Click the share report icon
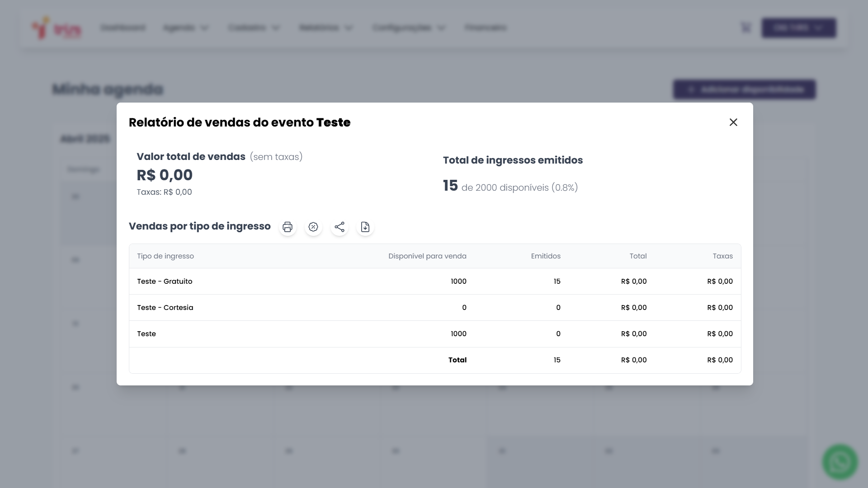 [340, 227]
